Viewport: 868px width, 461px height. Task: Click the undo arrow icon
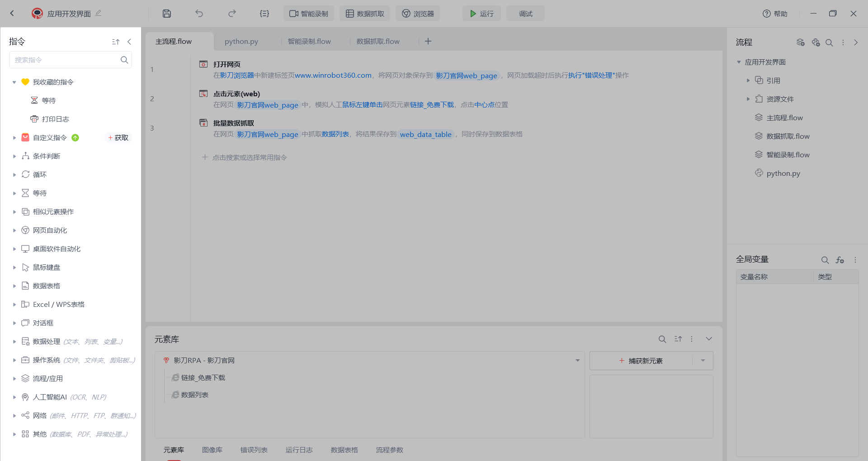(x=199, y=14)
